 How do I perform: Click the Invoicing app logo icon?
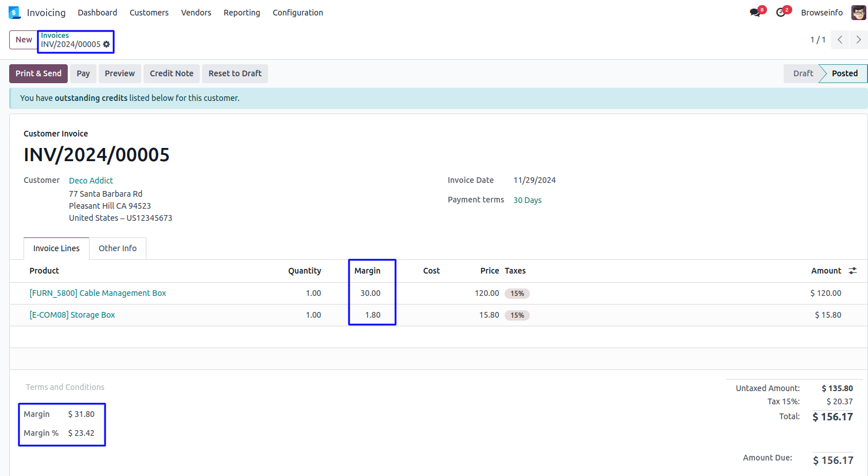(x=14, y=13)
